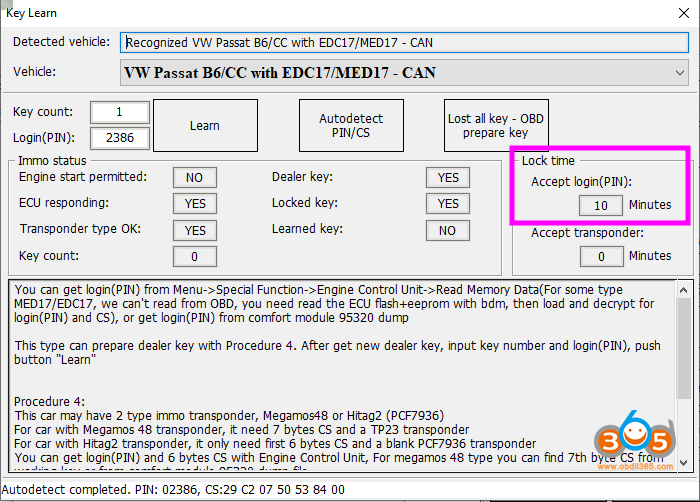Image resolution: width=700 pixels, height=502 pixels.
Task: Click the 'Engine start permitted:' label
Action: (x=83, y=177)
